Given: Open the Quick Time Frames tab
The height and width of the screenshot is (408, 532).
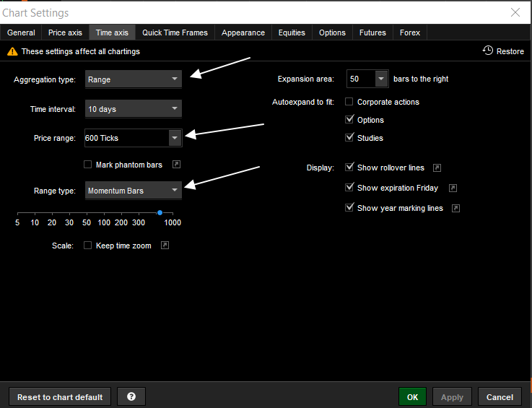Looking at the screenshot, I should click(175, 32).
